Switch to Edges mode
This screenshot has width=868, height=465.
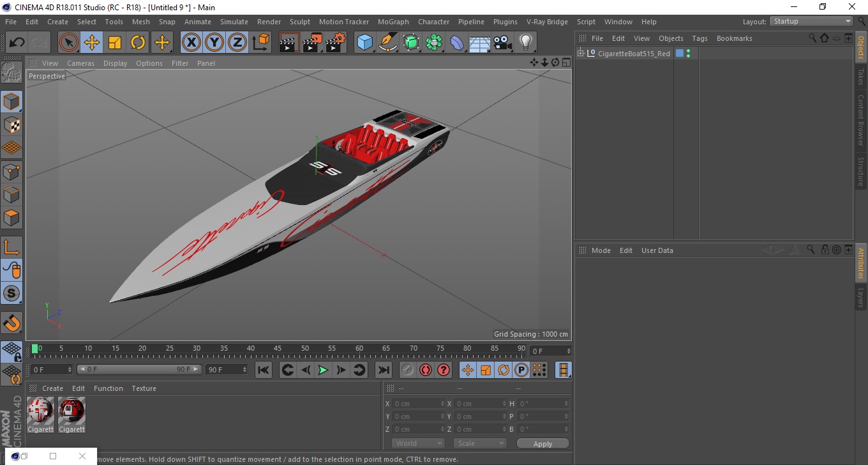[x=11, y=194]
